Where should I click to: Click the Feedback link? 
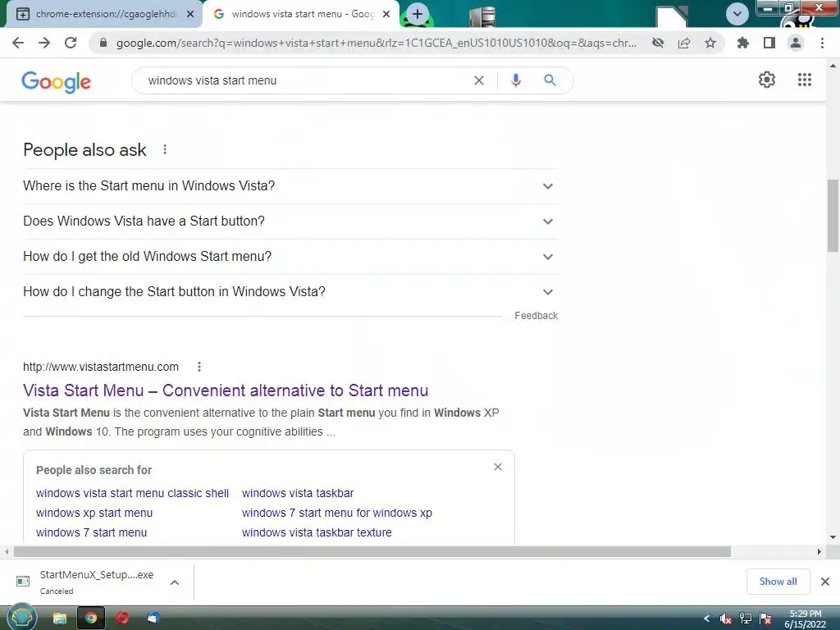tap(536, 316)
